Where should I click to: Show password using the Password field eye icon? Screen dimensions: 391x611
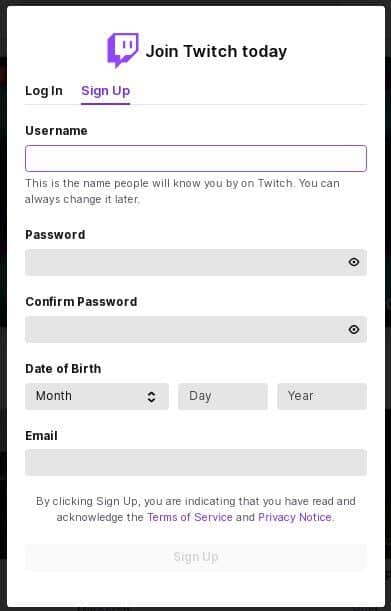tap(354, 262)
